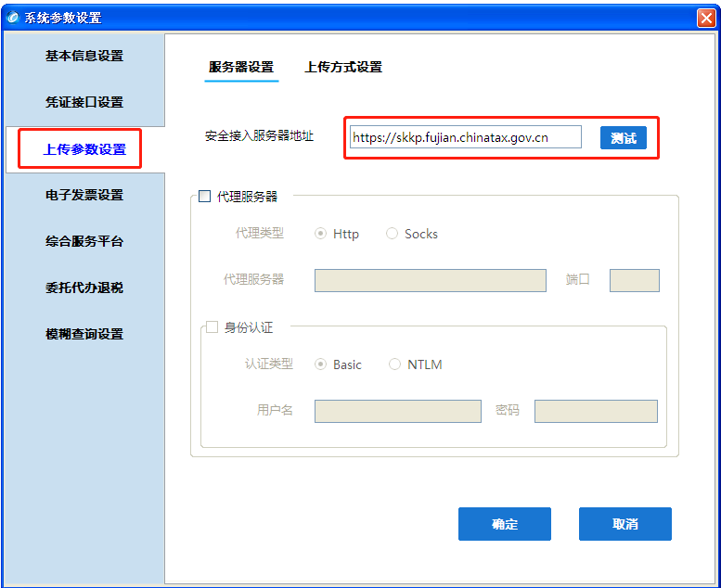Open 模糊查询设置 in the sidebar
This screenshot has height=588, width=721.
84,334
